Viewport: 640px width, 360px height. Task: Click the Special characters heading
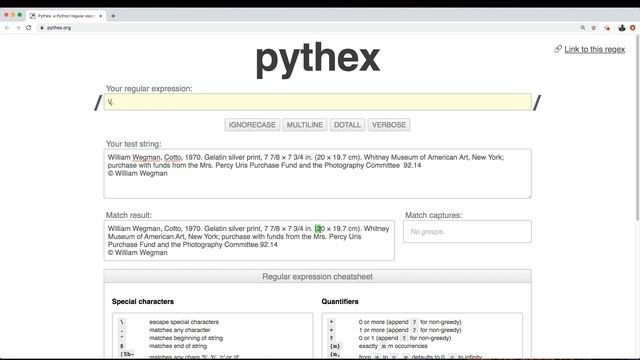[x=143, y=302]
